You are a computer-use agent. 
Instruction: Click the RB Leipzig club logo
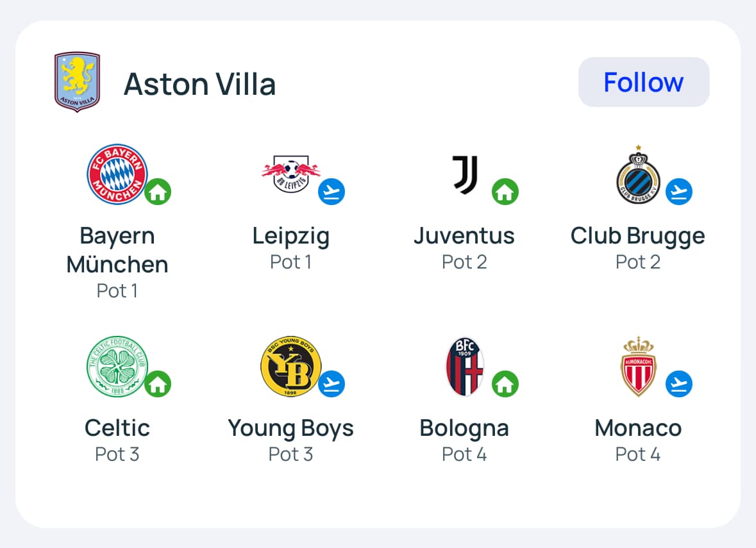tap(291, 172)
